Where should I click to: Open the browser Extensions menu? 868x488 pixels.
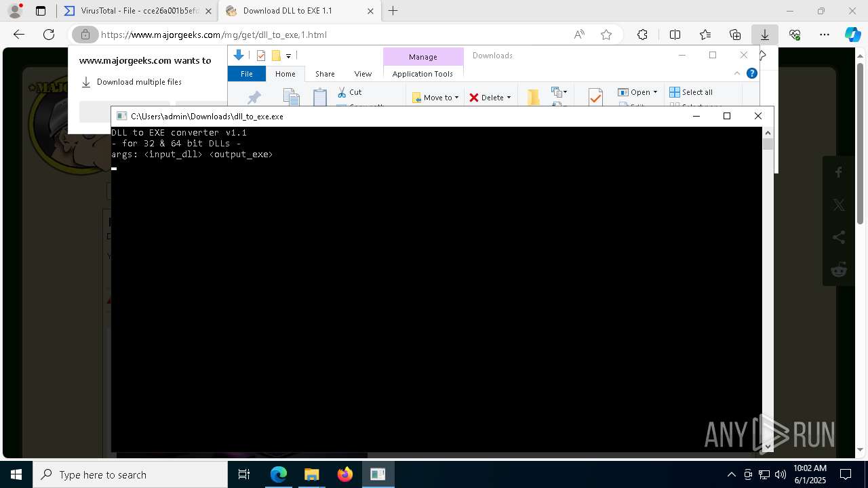coord(642,35)
